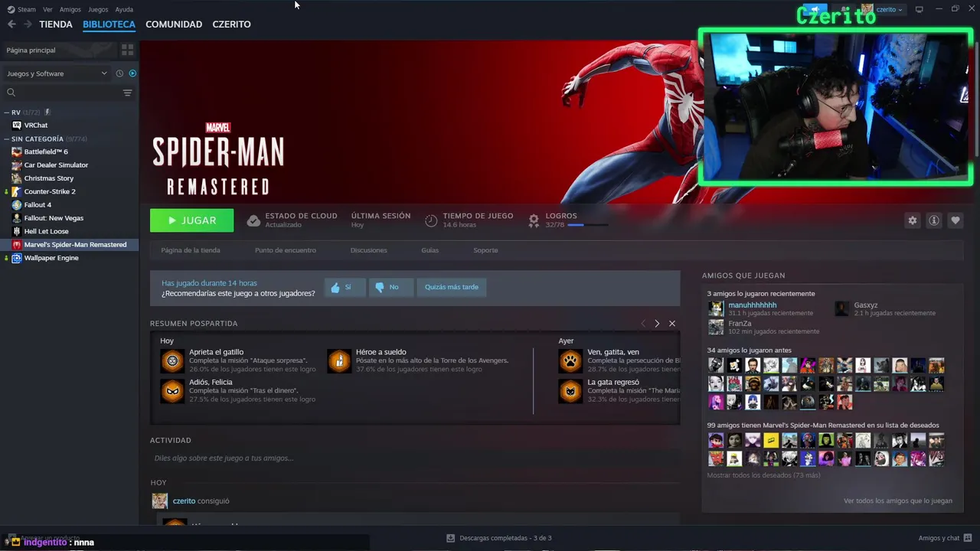This screenshot has width=980, height=551.
Task: Open Juegos y Software dropdown
Action: (x=57, y=73)
